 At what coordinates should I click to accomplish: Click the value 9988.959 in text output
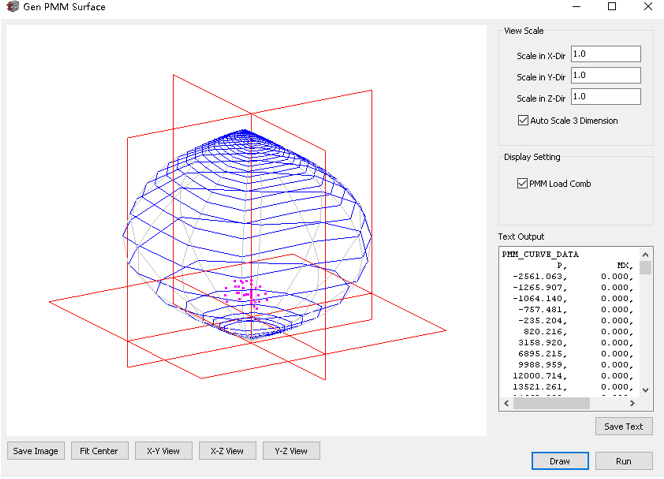click(542, 365)
